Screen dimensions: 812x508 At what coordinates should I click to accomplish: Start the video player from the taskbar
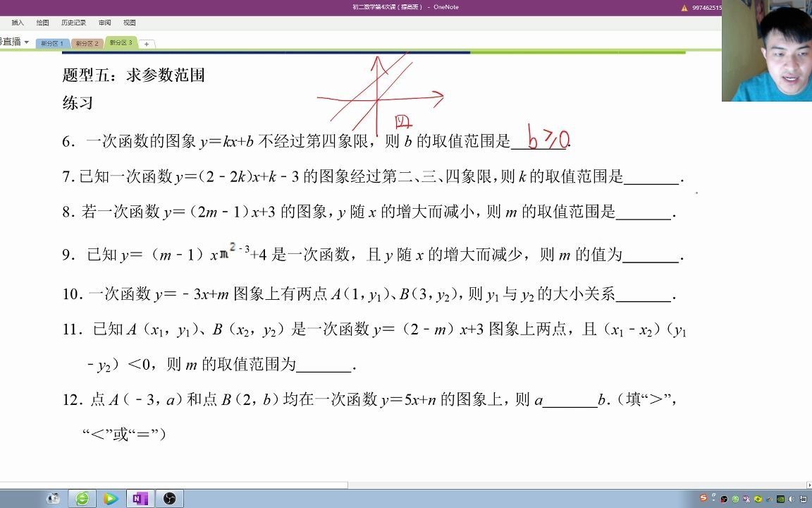tap(111, 498)
